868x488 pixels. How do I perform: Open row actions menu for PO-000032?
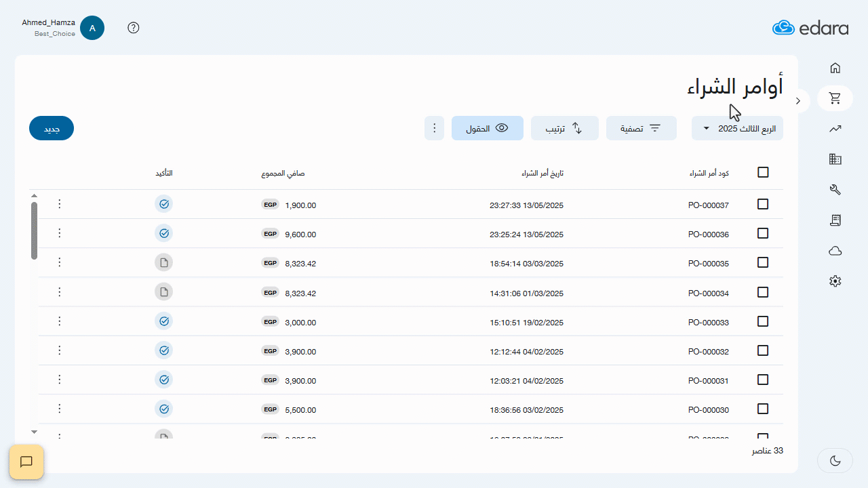pos(59,350)
